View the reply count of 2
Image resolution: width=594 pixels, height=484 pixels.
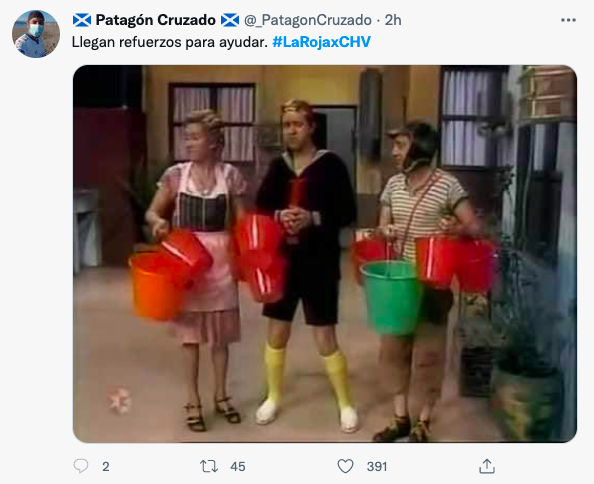point(106,467)
